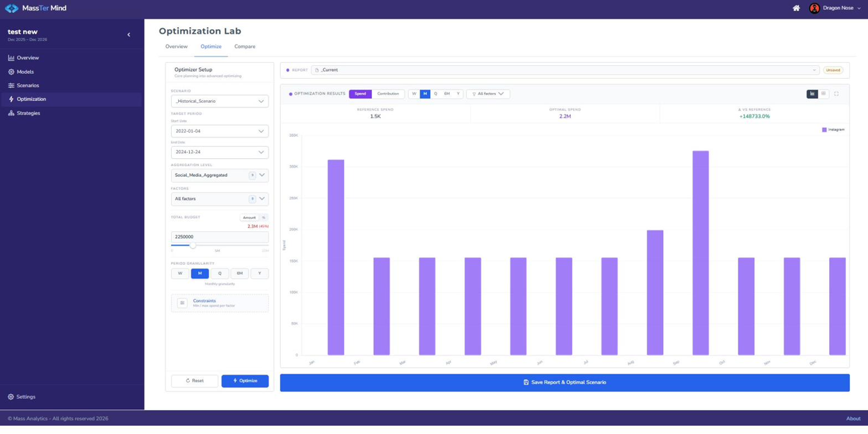Toggle results to Contribution view
Viewport: 868px width, 434px height.
click(388, 94)
